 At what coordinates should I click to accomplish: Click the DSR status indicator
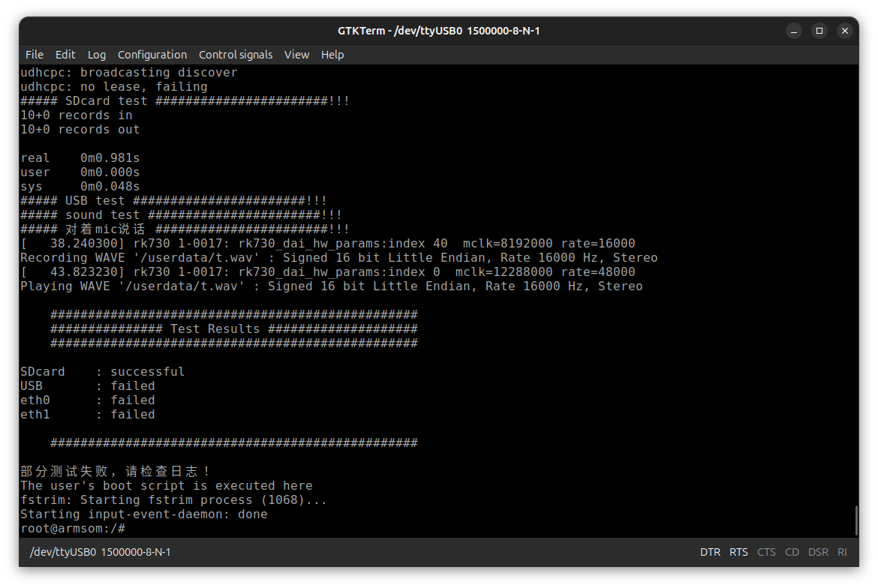pos(818,552)
